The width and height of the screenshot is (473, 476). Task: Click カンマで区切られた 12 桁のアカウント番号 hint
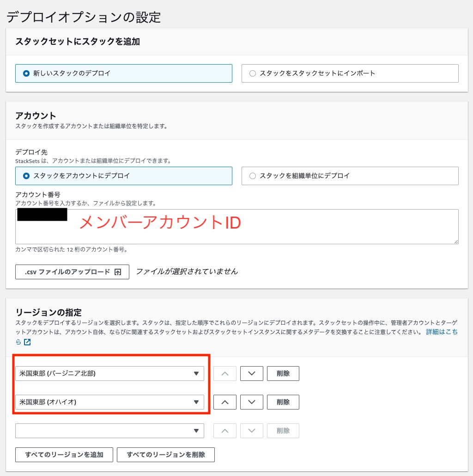72,249
